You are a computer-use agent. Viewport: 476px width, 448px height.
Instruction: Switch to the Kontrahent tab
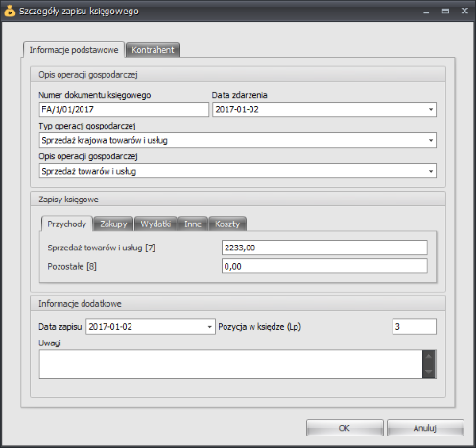[153, 50]
